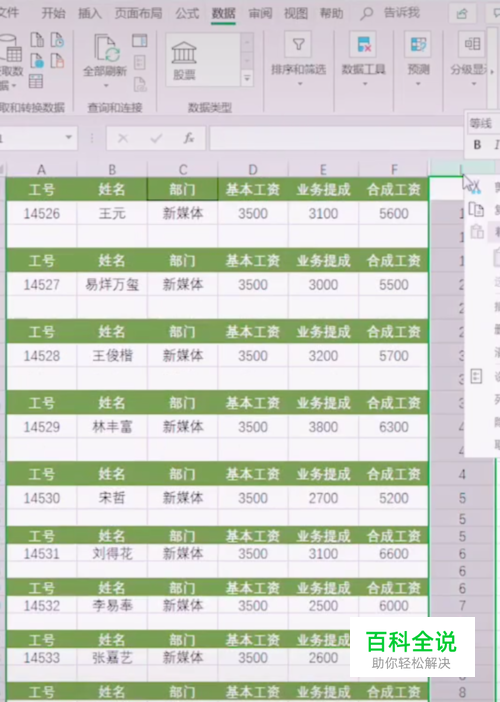The width and height of the screenshot is (500, 702).
Task: Click the cut scissors icon in context menu
Action: point(476,187)
